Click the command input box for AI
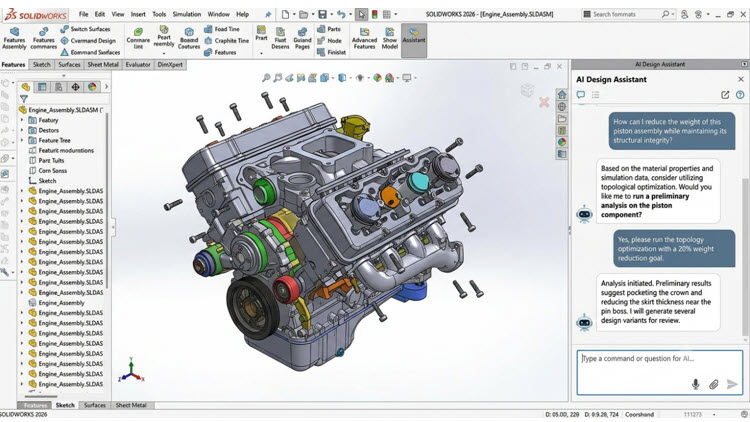This screenshot has width=750, height=422. click(x=660, y=373)
